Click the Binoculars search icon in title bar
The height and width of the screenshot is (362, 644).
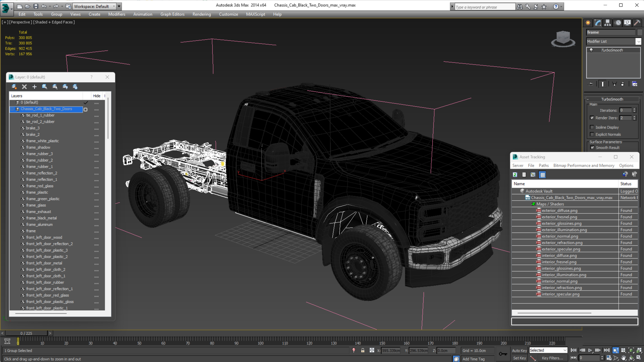coord(520,7)
